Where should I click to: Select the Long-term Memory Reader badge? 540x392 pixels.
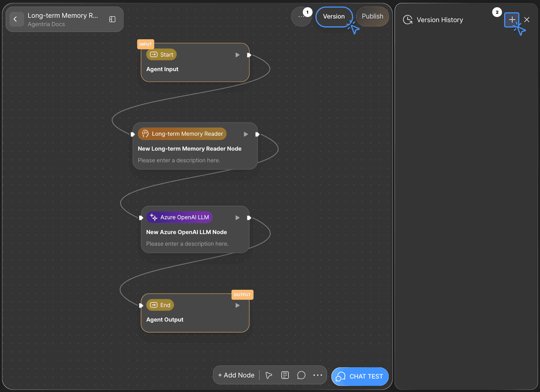click(182, 134)
